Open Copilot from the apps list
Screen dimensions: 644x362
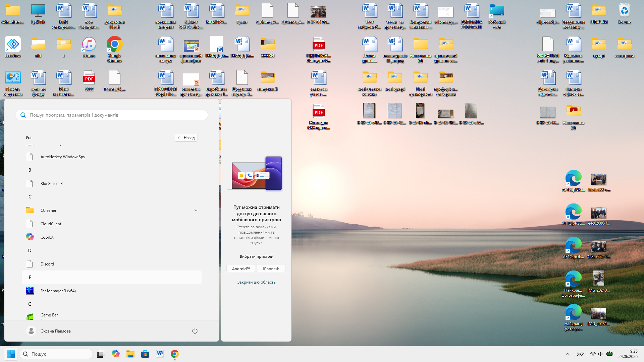point(112,237)
